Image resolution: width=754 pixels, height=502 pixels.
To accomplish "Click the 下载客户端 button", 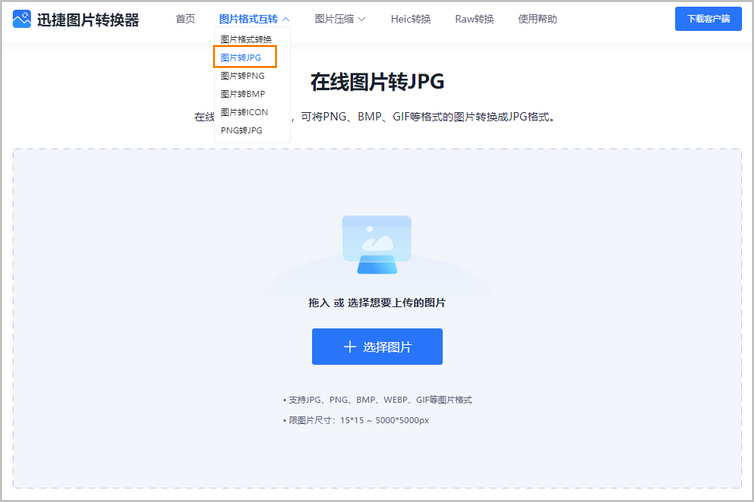I will pyautogui.click(x=708, y=19).
